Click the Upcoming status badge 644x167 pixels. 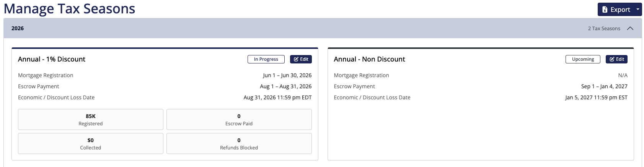tap(583, 59)
